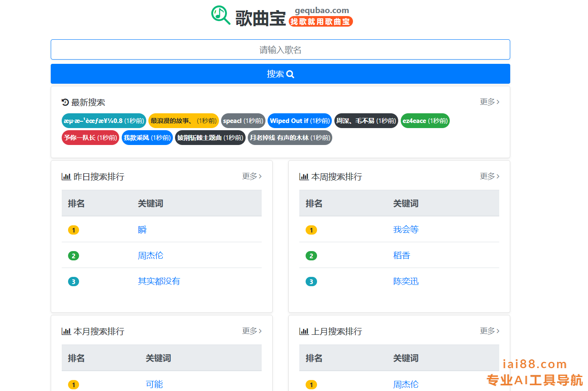The width and height of the screenshot is (588, 391).
Task: Click the bar chart icon beside 昨日搜索排行
Action: pyautogui.click(x=66, y=177)
